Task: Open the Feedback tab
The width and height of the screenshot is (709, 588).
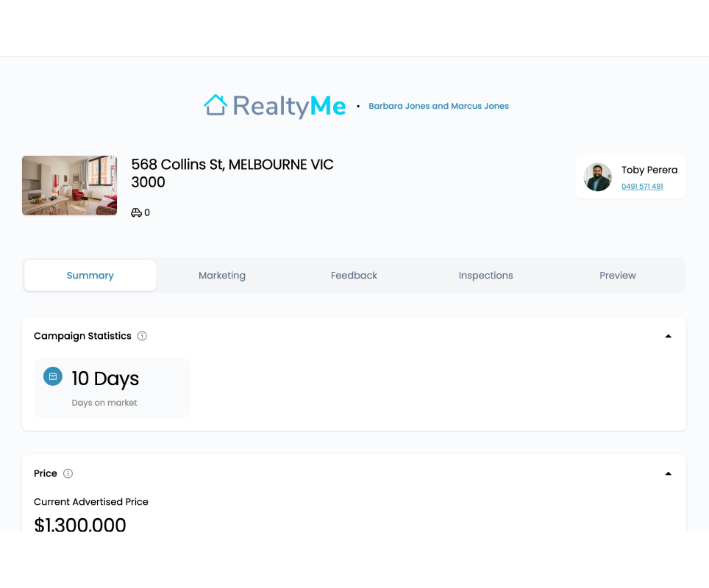Action: click(354, 275)
